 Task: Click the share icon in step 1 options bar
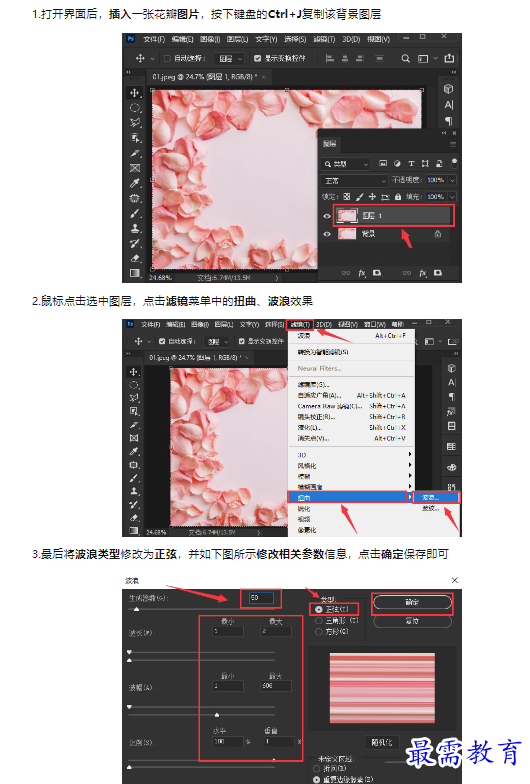pos(449,58)
